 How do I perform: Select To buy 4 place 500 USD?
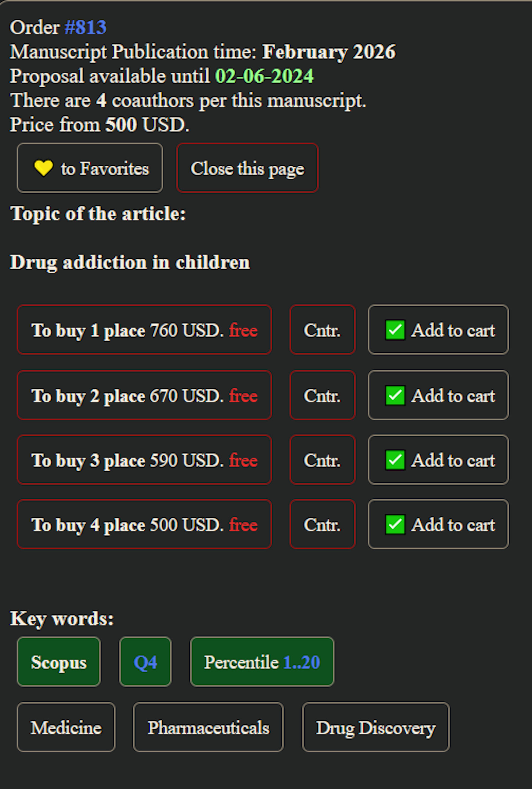[x=144, y=524]
